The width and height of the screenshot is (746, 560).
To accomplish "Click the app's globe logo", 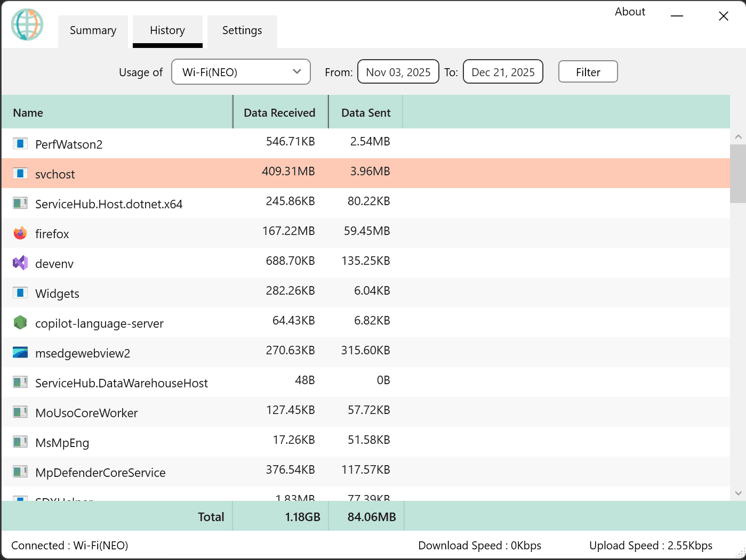I will [27, 25].
